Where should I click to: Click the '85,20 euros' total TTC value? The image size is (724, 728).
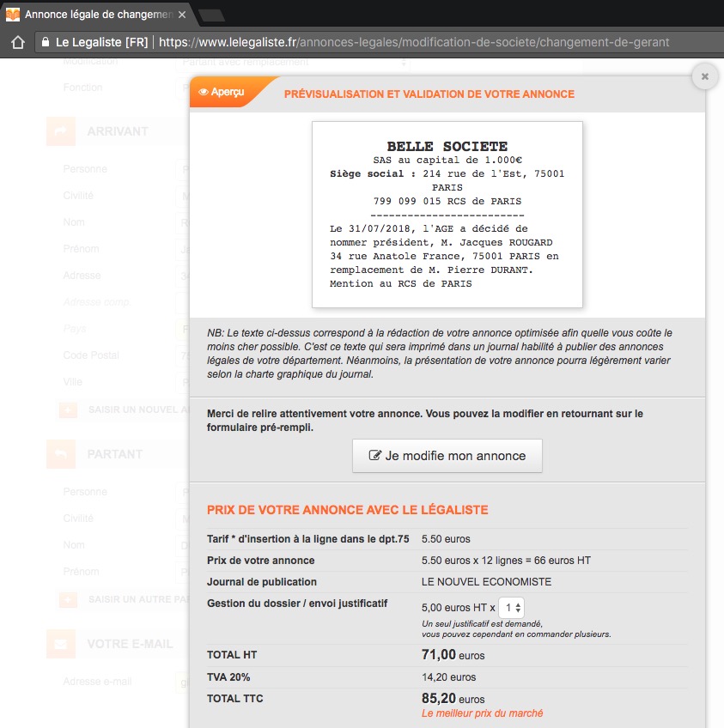click(x=453, y=698)
